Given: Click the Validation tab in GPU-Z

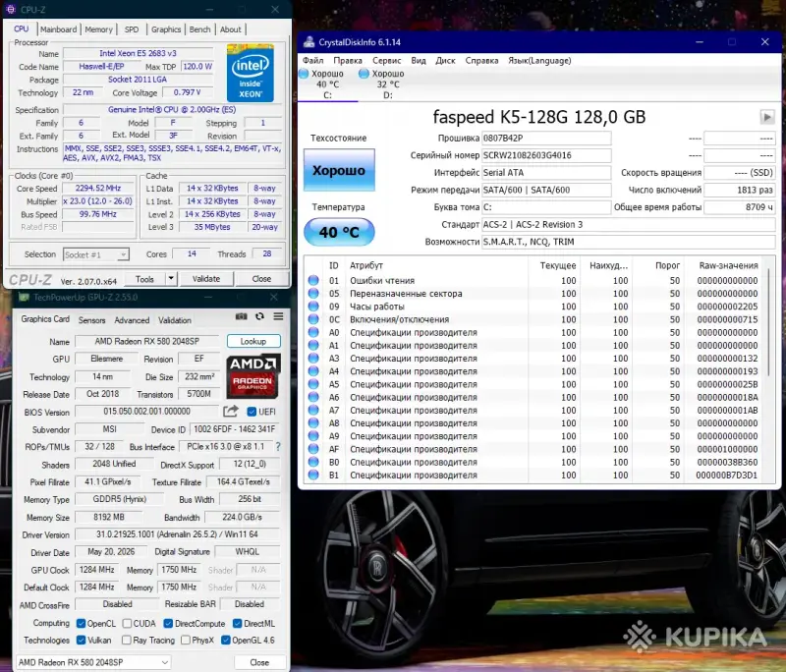Looking at the screenshot, I should tap(175, 320).
